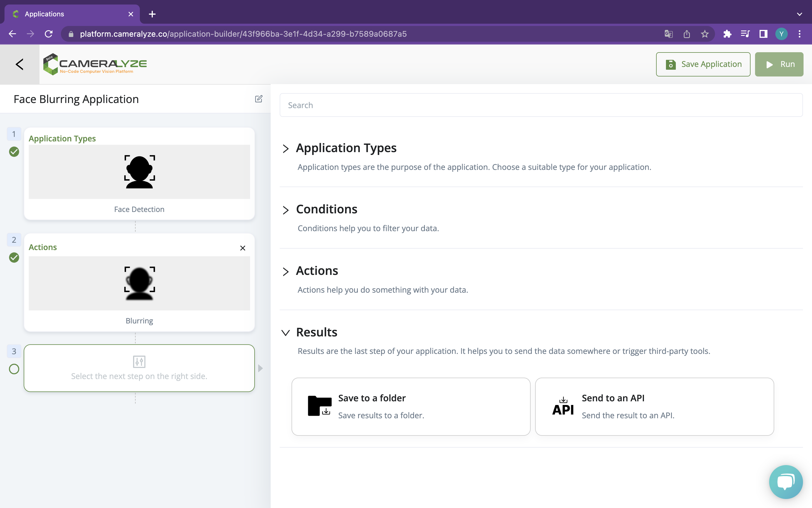Screen dimensions: 812x508
Task: Edit the Face Blurring Application name
Action: point(258,99)
